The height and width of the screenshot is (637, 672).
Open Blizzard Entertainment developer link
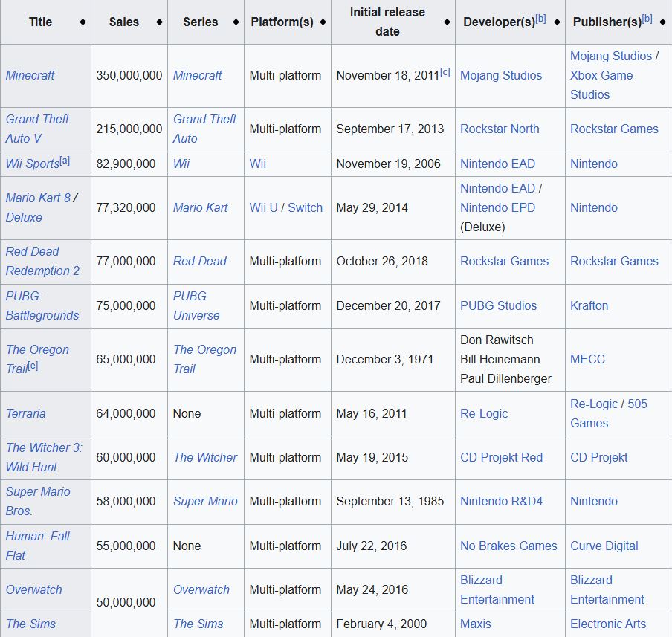(497, 590)
